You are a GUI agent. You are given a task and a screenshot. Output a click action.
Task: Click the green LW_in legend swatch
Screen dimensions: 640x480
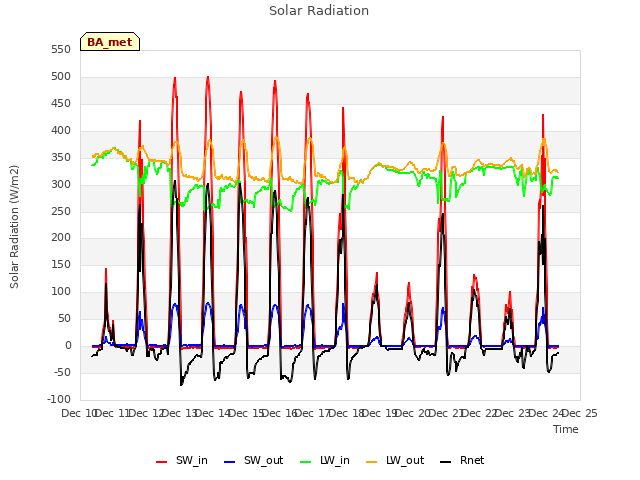pyautogui.click(x=306, y=462)
